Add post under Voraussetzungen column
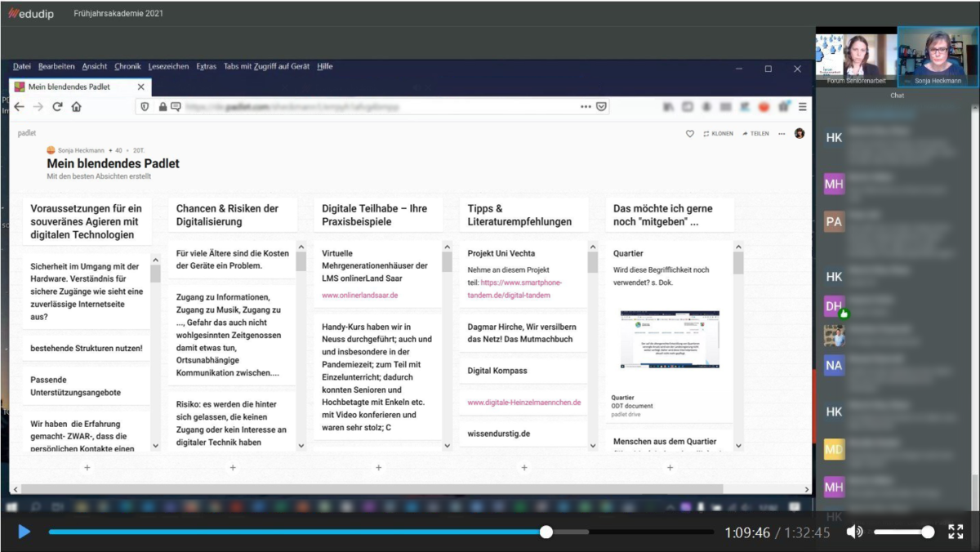 tap(87, 468)
